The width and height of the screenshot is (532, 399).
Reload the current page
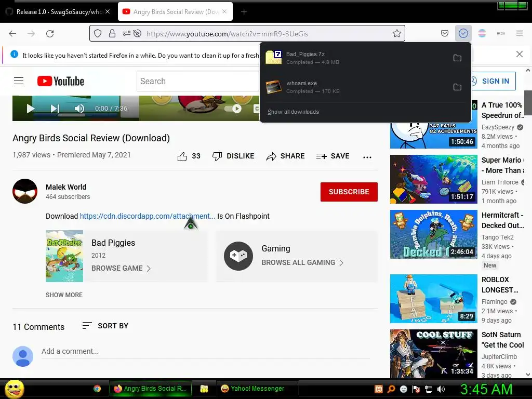(50, 34)
